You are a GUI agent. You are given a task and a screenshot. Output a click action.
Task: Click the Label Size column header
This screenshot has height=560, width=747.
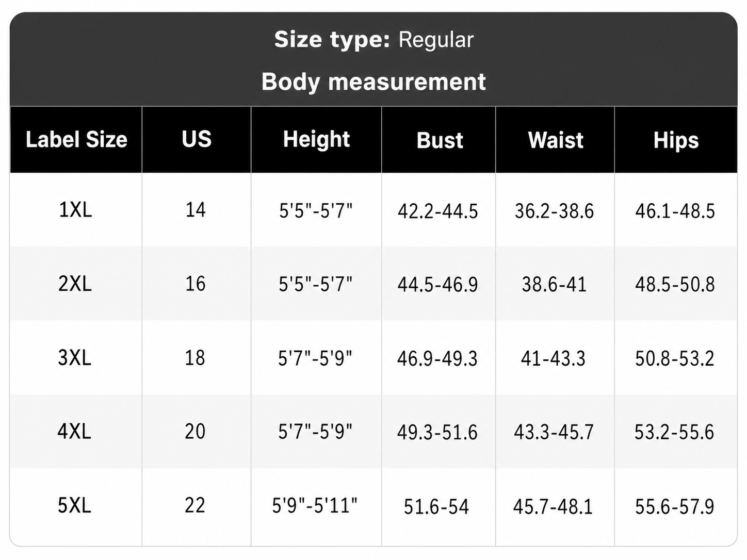[x=76, y=139]
